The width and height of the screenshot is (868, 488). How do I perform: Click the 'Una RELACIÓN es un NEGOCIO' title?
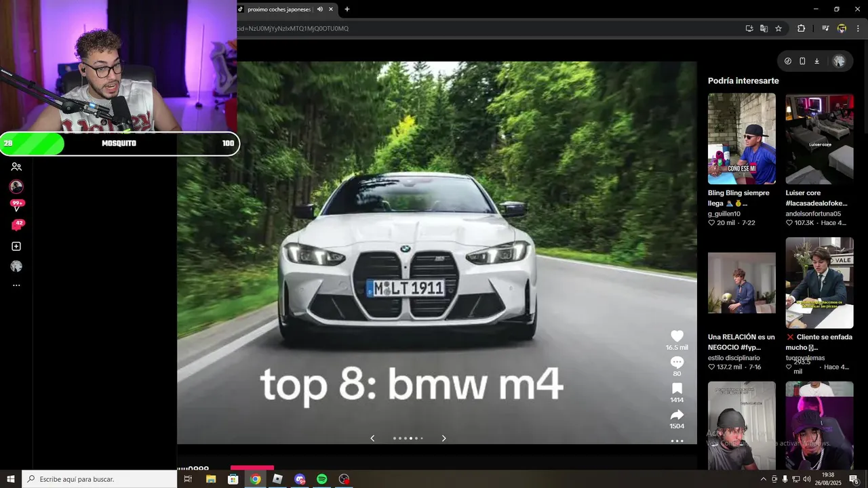[x=741, y=342]
